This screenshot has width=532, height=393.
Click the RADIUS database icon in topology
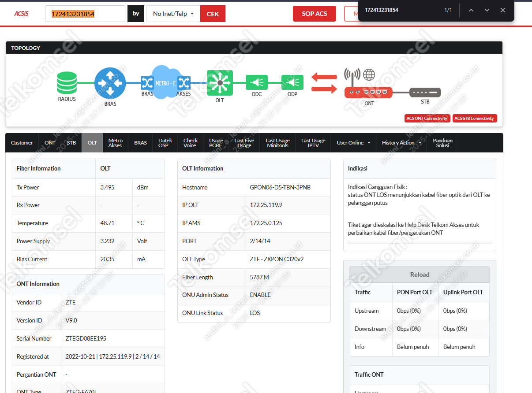click(67, 83)
